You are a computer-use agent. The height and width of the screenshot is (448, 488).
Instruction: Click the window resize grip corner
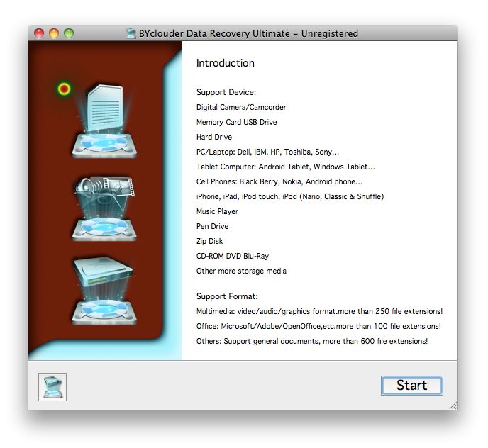click(x=453, y=405)
